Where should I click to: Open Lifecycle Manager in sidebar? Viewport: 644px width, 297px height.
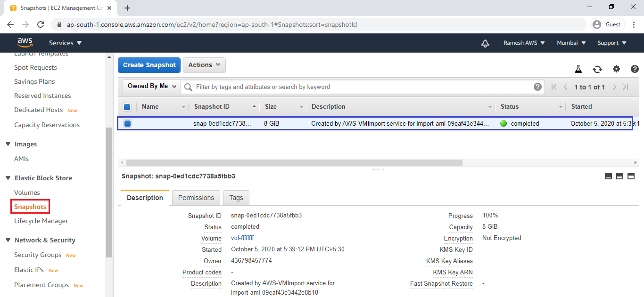41,221
